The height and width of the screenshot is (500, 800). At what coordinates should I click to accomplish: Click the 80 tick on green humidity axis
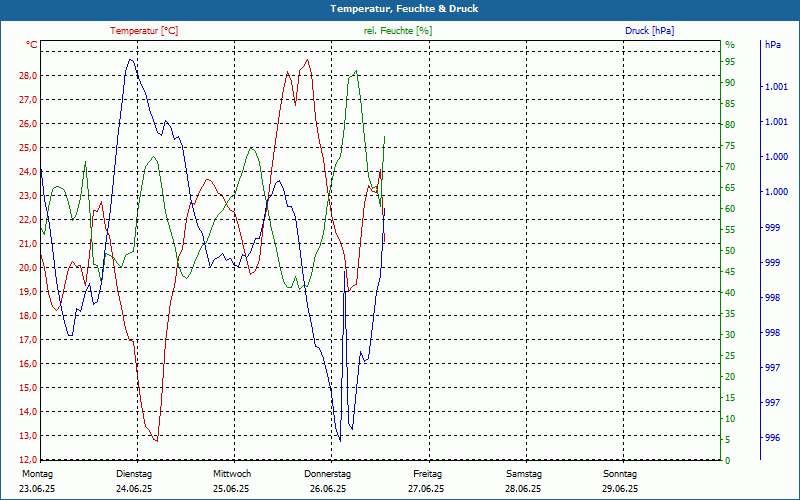(x=730, y=124)
